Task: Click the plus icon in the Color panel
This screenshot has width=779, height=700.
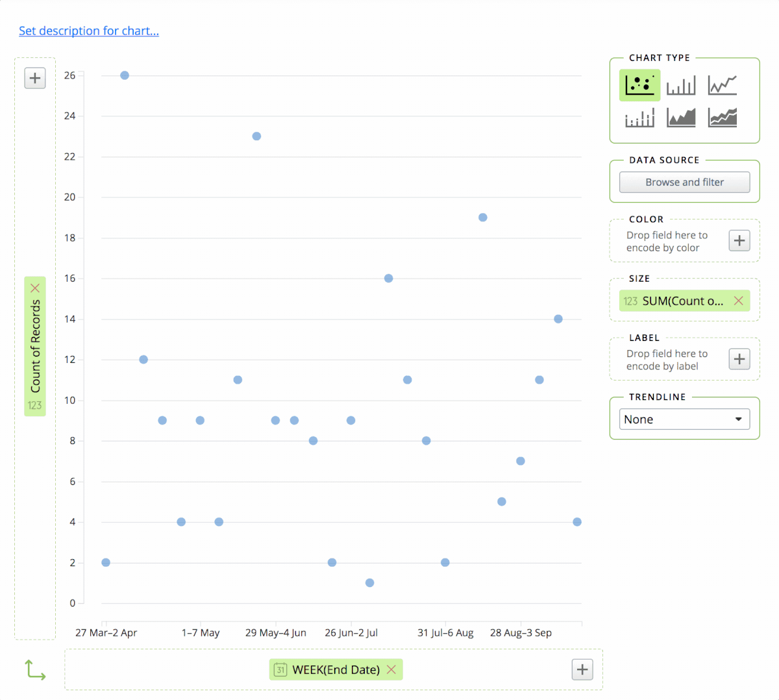Action: coord(739,240)
